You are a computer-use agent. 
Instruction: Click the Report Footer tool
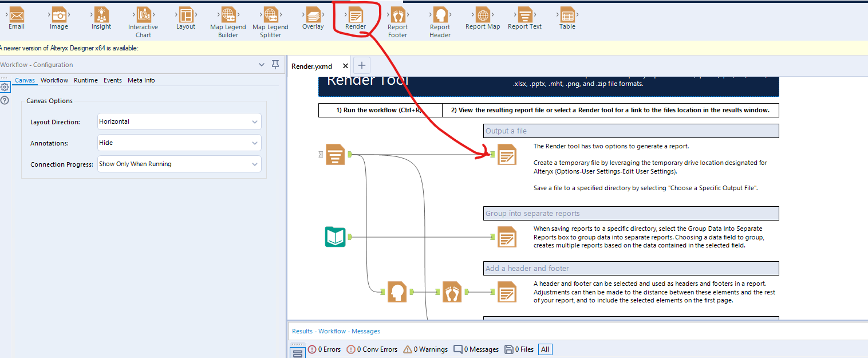tap(397, 17)
